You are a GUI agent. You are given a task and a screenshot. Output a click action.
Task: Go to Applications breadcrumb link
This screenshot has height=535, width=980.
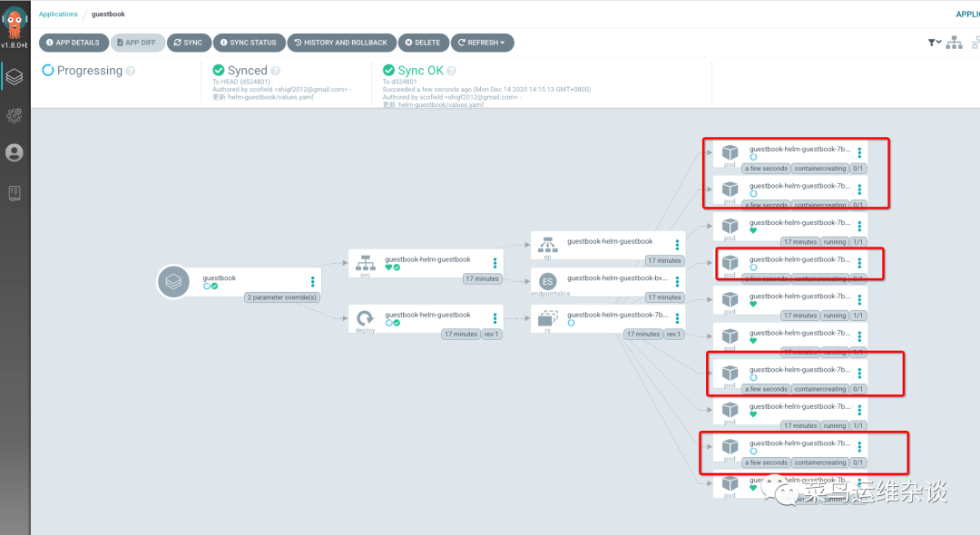(58, 14)
